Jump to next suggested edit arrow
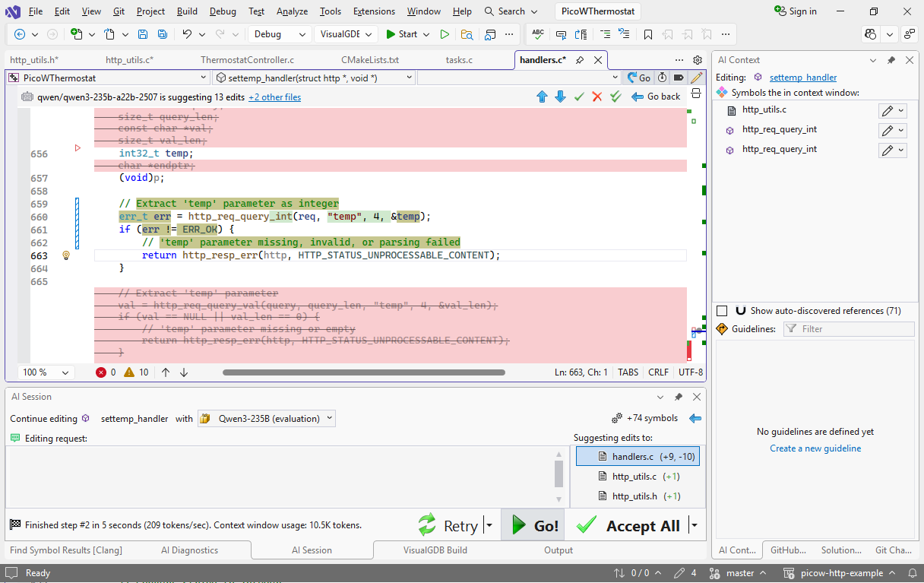This screenshot has width=924, height=583. pyautogui.click(x=560, y=97)
